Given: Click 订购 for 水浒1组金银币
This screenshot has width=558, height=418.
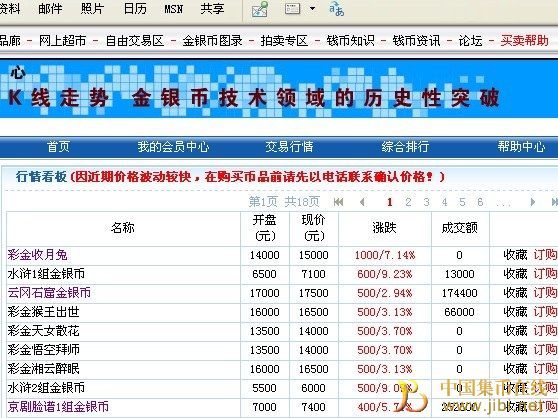Looking at the screenshot, I should pos(545,274).
